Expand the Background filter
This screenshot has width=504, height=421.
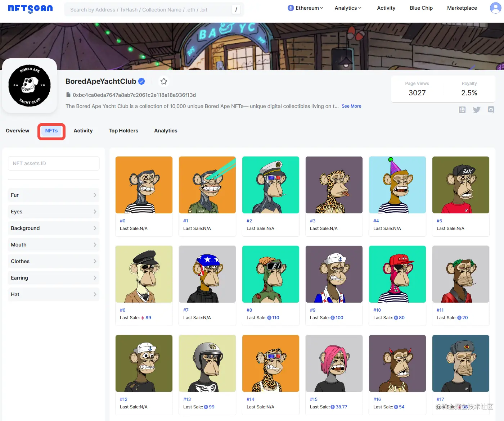(53, 228)
